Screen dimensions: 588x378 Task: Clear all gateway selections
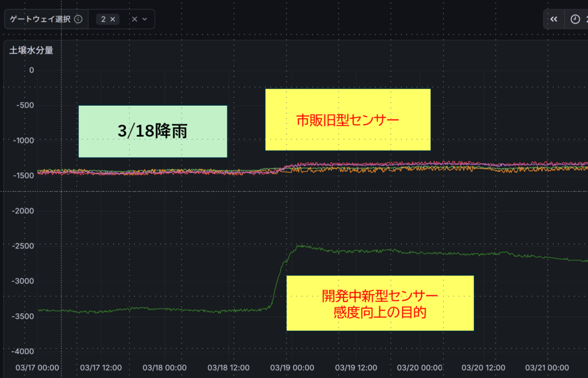[x=134, y=19]
